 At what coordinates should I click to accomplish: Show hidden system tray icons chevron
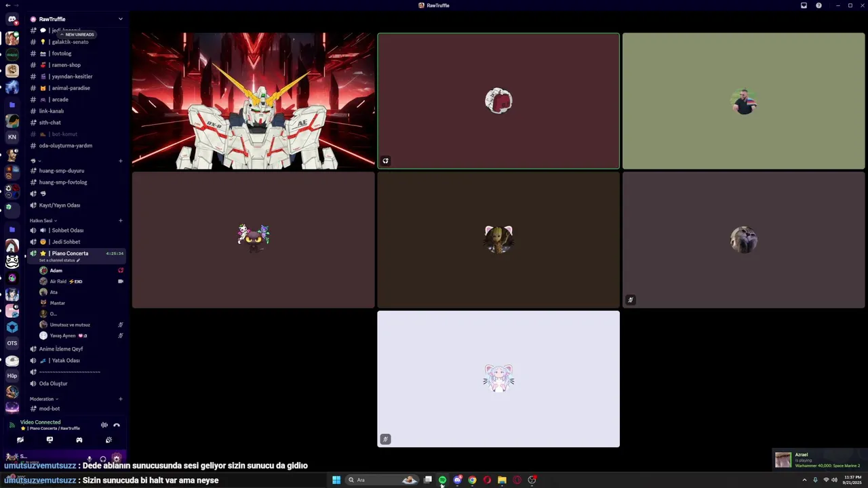click(804, 480)
